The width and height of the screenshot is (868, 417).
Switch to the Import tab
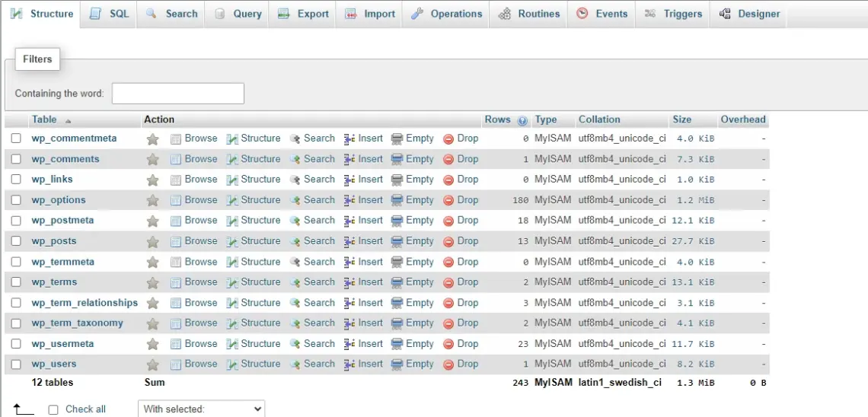pos(369,14)
